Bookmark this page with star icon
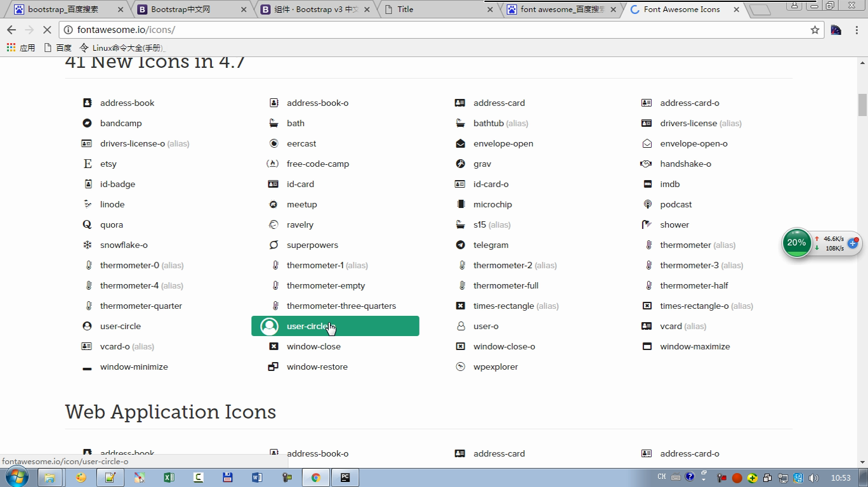This screenshot has width=868, height=487. 815,30
